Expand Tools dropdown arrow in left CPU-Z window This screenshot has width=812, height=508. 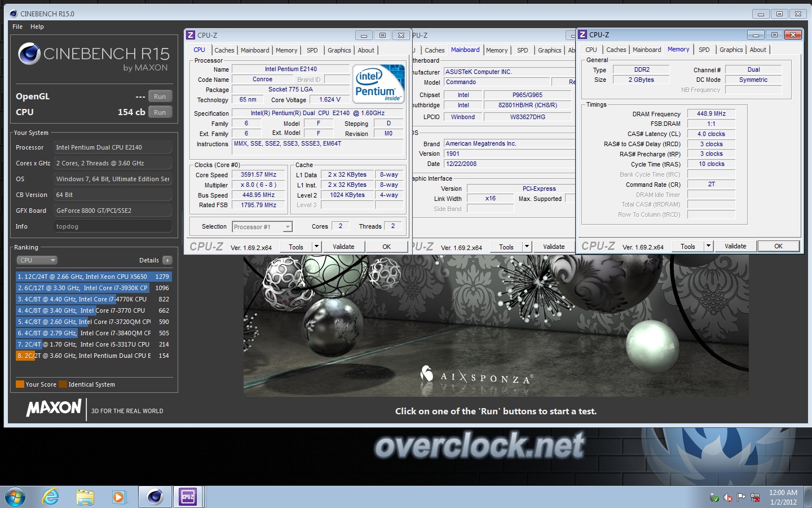click(316, 247)
